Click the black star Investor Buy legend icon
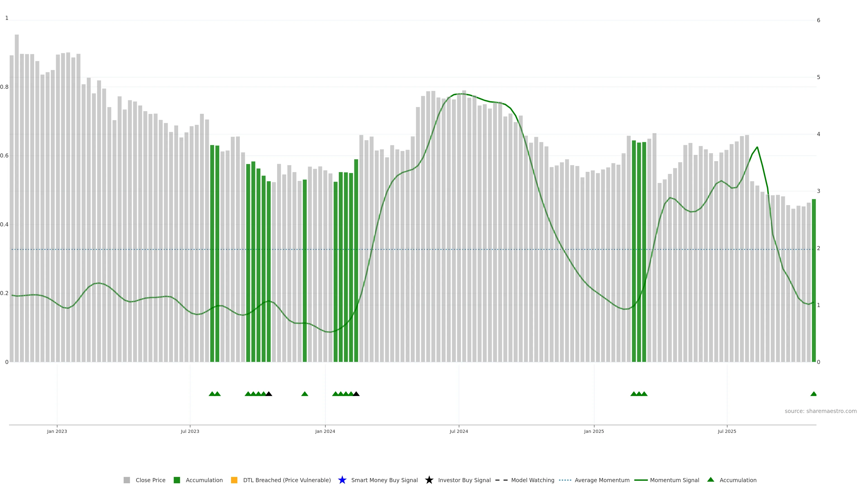 (x=429, y=480)
